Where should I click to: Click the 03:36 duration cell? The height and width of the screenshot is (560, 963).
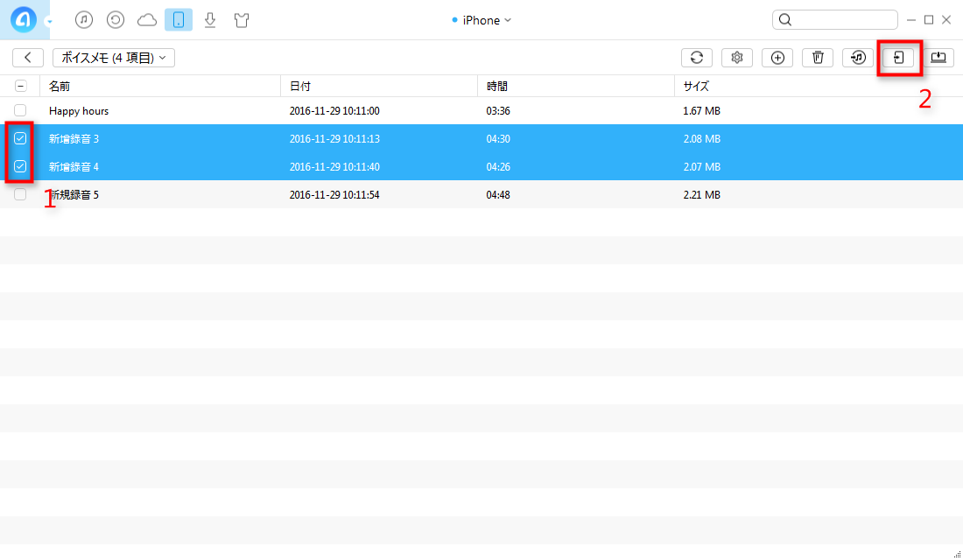coord(498,111)
